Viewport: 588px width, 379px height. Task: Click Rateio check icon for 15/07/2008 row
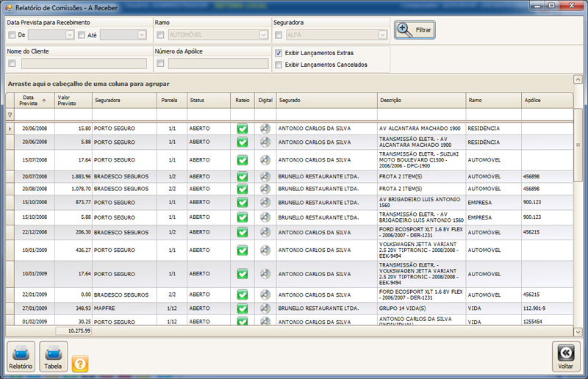click(x=243, y=160)
